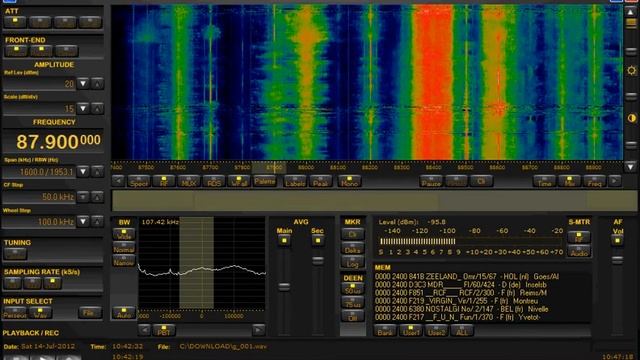Image resolution: width=640 pixels, height=360 pixels.
Task: Click the File button in INPUT SELECT
Action: coord(90,313)
